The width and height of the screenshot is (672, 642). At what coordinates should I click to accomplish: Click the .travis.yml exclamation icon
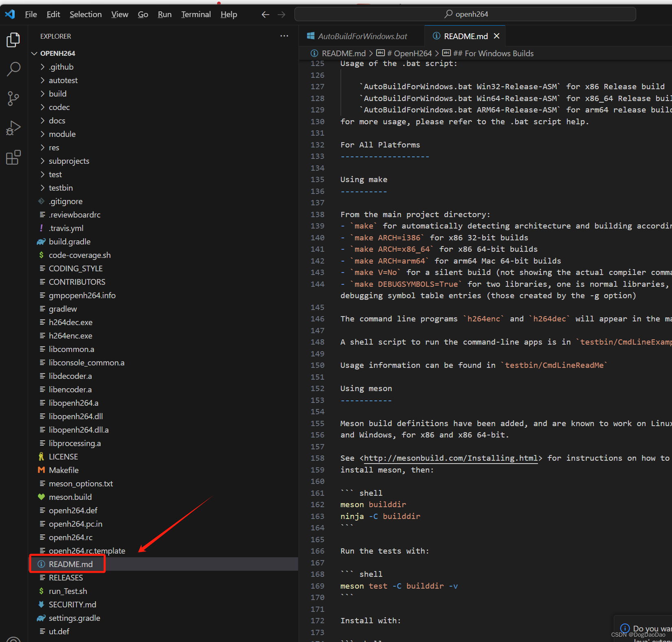pyautogui.click(x=41, y=228)
